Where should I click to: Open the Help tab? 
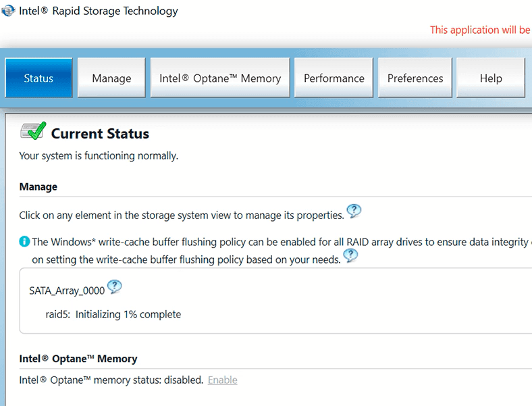click(491, 78)
